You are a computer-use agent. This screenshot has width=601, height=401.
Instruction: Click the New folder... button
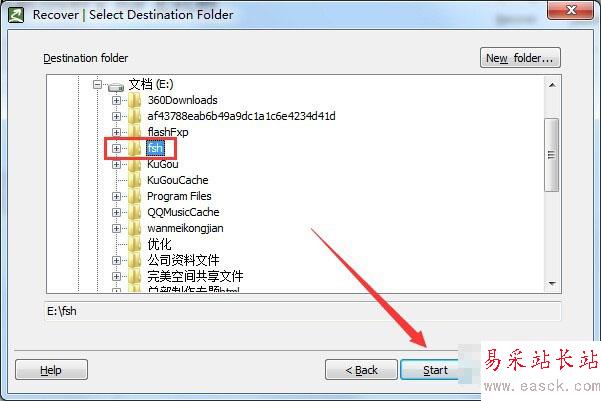pyautogui.click(x=520, y=58)
